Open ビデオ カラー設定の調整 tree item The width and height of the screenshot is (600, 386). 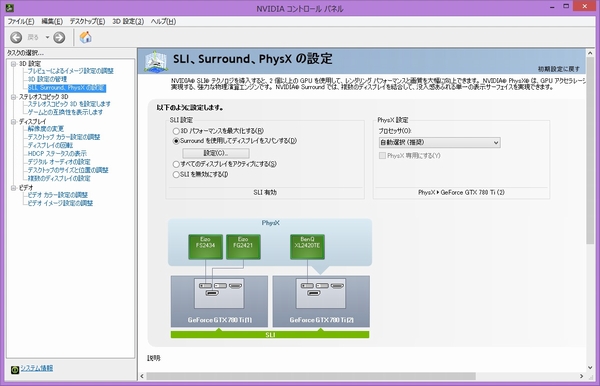point(57,195)
